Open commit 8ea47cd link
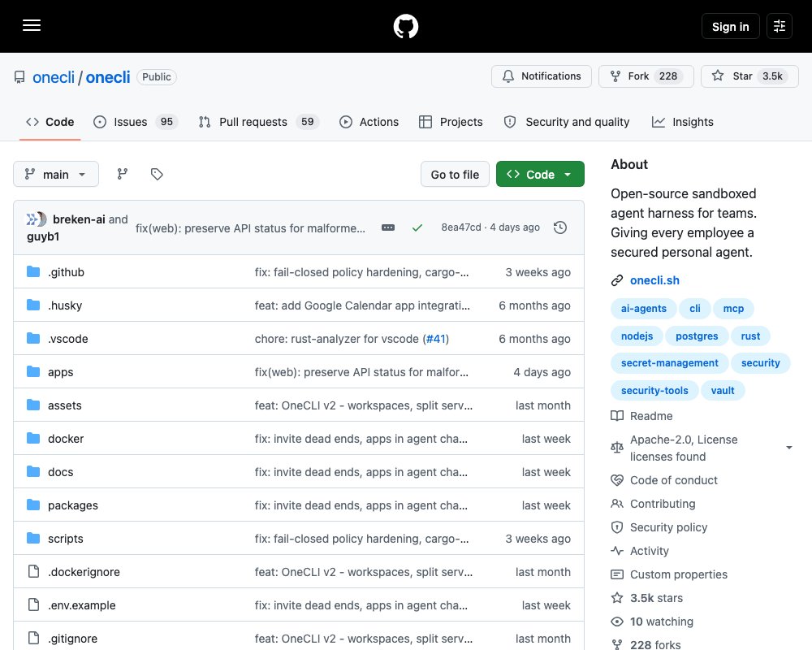 pos(461,227)
